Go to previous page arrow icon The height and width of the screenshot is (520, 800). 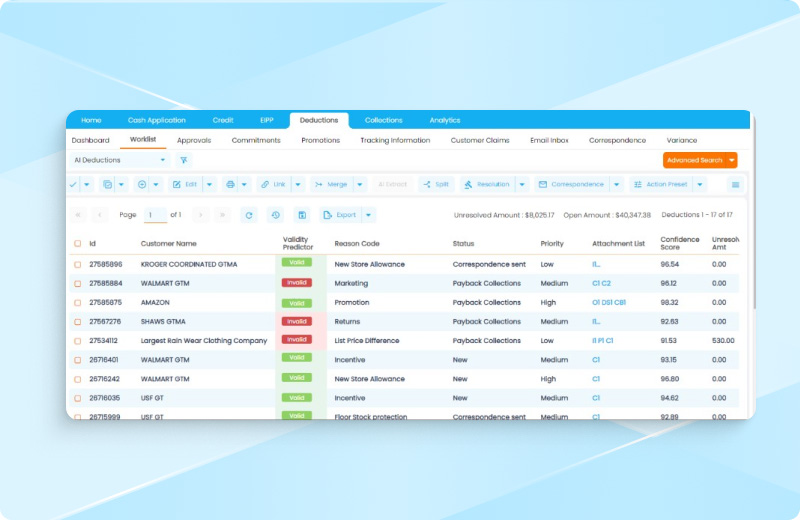pos(100,215)
